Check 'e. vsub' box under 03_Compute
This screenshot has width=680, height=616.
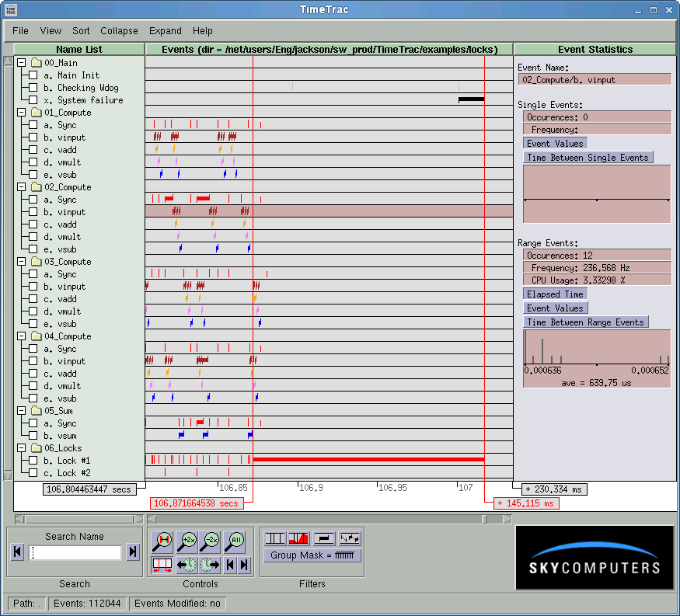point(33,324)
